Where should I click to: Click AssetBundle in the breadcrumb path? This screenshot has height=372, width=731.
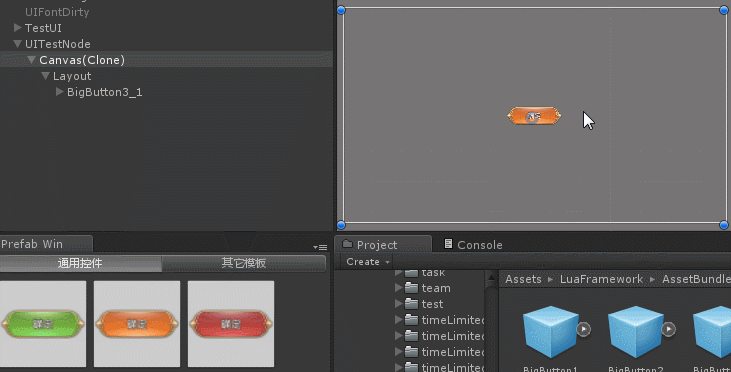(x=696, y=279)
